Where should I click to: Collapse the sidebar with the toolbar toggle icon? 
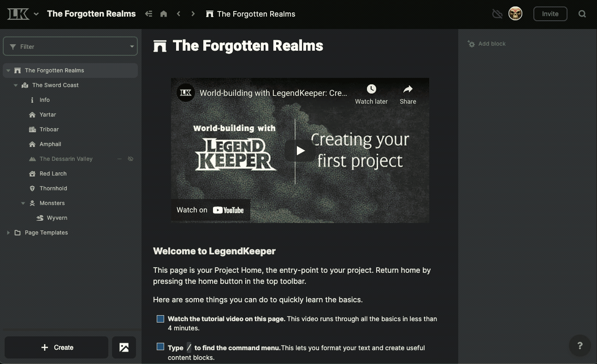[148, 14]
